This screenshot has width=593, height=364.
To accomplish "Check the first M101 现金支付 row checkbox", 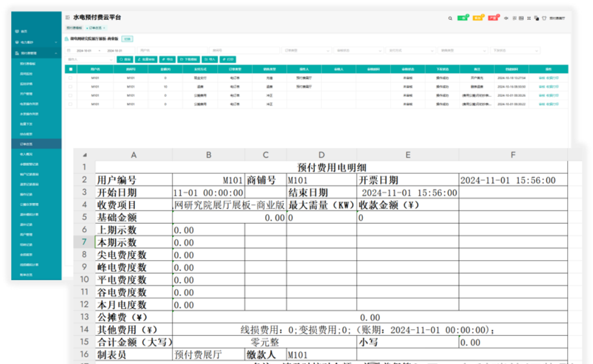I will pyautogui.click(x=71, y=78).
